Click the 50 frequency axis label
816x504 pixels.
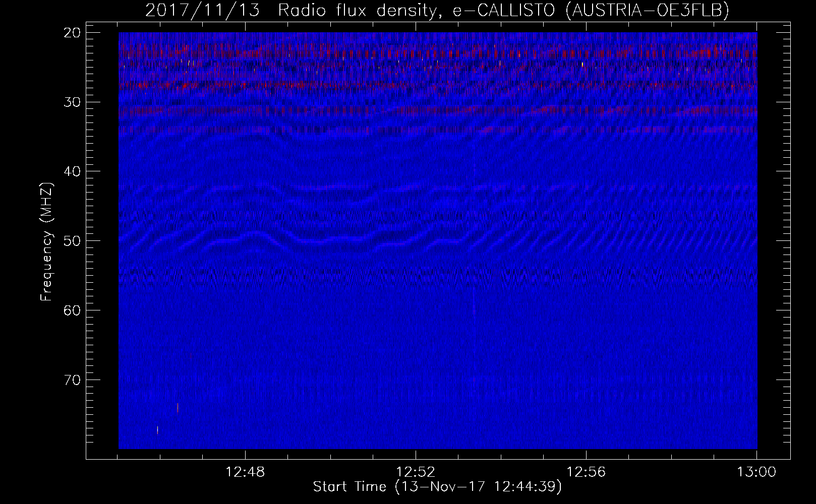click(73, 241)
